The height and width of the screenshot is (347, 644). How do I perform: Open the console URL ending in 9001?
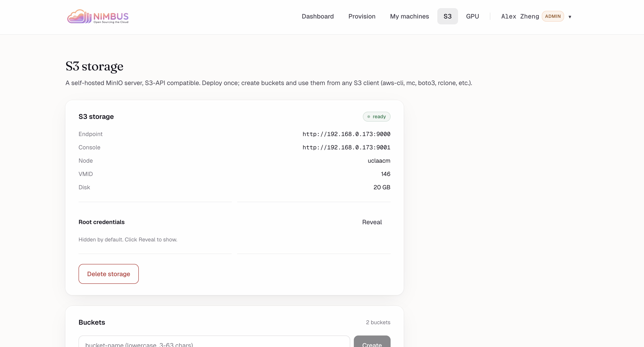tap(346, 147)
